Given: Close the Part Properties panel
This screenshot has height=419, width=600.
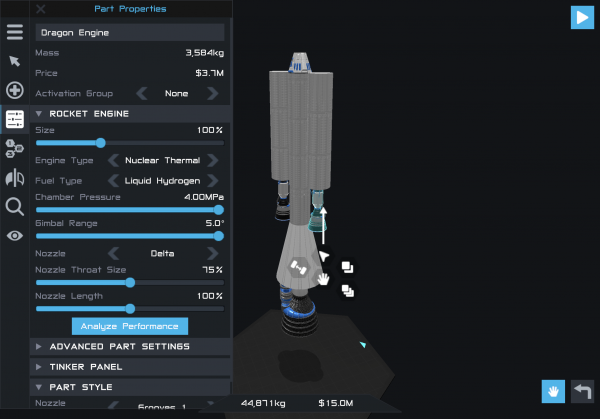Looking at the screenshot, I should point(41,9).
